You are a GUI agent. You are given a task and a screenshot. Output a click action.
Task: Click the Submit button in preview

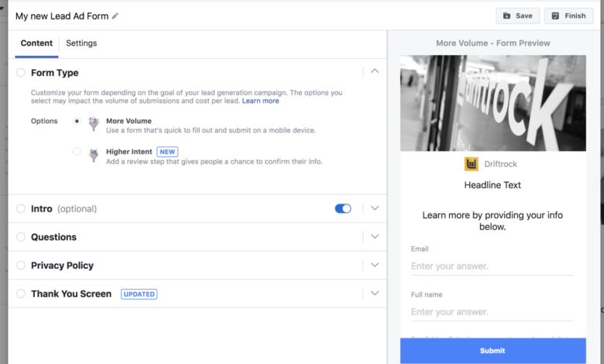[493, 351]
